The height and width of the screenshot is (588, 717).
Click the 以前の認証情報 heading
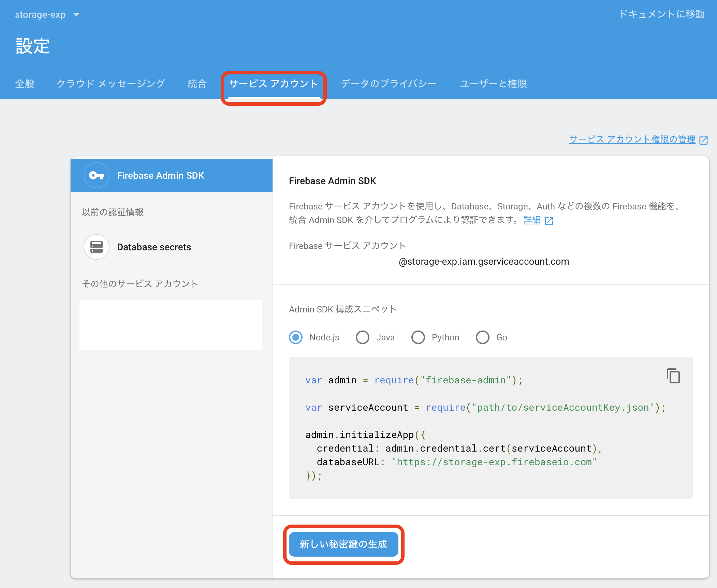(113, 212)
